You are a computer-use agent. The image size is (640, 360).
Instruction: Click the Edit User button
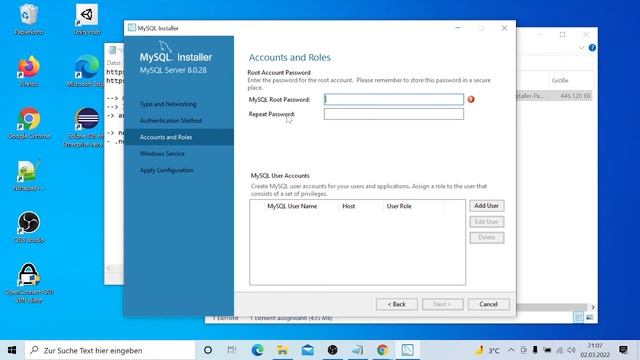[x=487, y=222]
